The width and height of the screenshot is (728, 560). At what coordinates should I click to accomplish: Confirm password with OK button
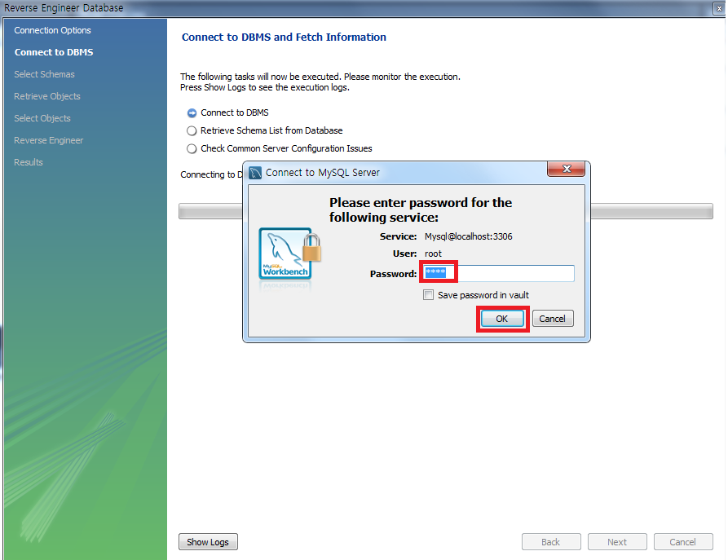[502, 319]
